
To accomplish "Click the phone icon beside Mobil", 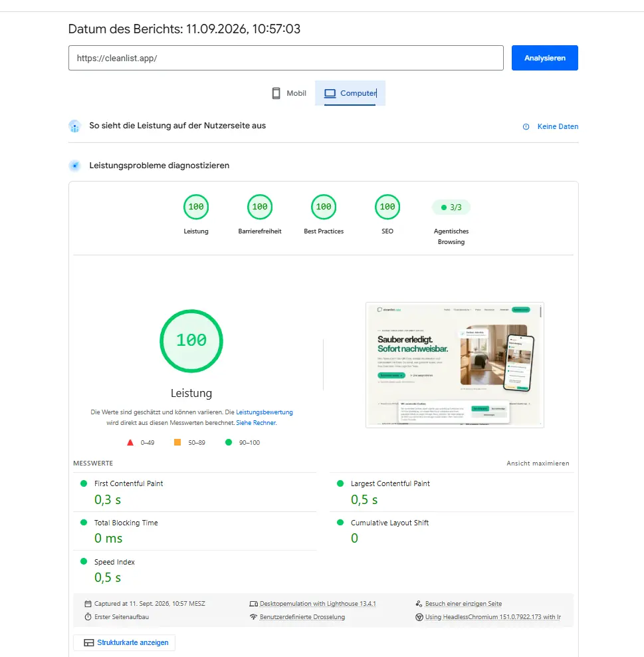I will 276,93.
